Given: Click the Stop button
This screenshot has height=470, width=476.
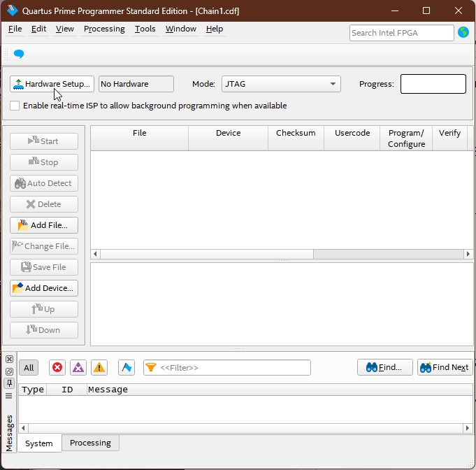Looking at the screenshot, I should (x=44, y=162).
